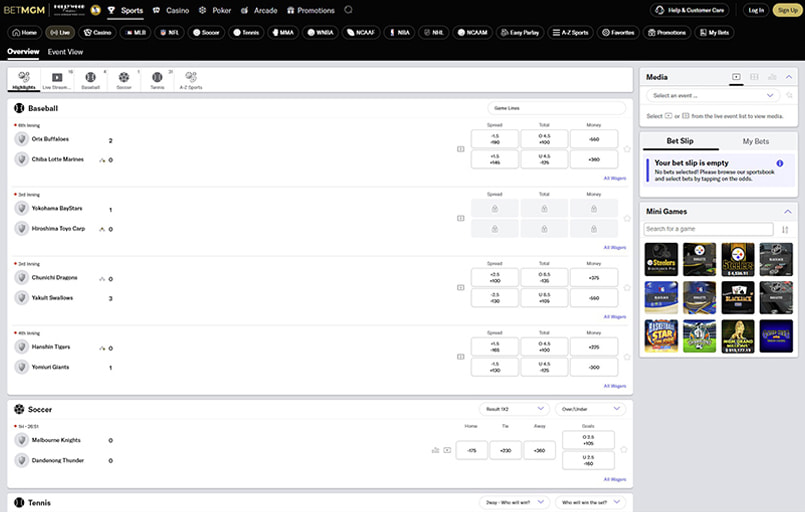Collapse the Media panel
Screen dimensions: 805x512
pyautogui.click(x=789, y=77)
